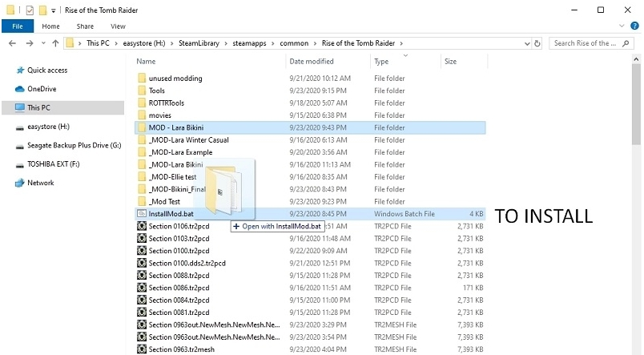Select the _MOD-Ellie test folder icon
This screenshot has height=355, width=644.
point(142,176)
